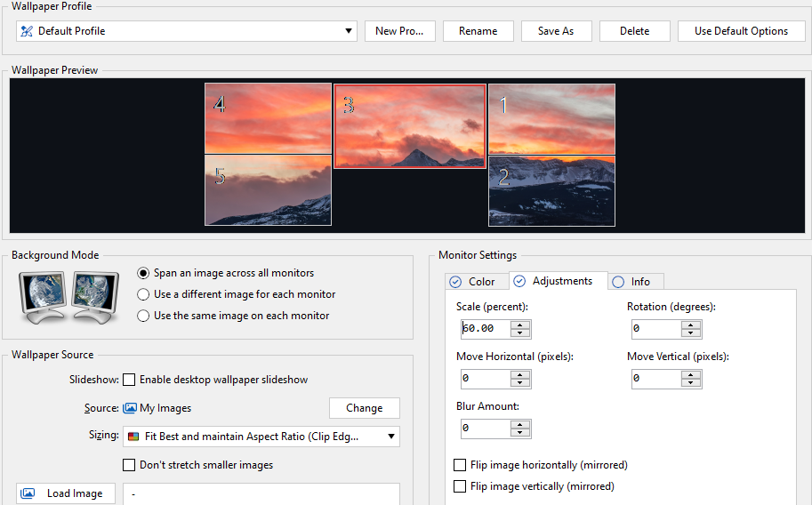
Task: Click the My Images source icon
Action: pyautogui.click(x=129, y=408)
